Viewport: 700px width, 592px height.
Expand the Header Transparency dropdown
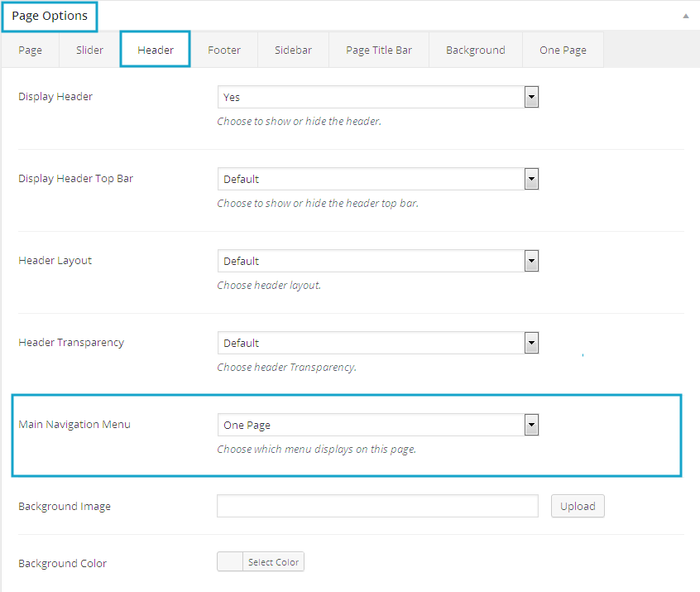[x=378, y=343]
